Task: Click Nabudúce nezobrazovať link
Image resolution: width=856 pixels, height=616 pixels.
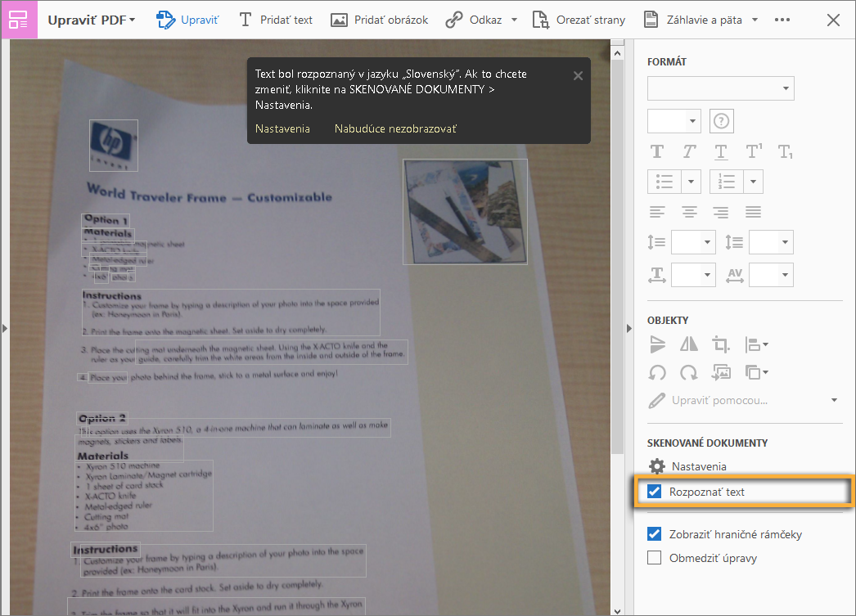Action: coord(395,128)
